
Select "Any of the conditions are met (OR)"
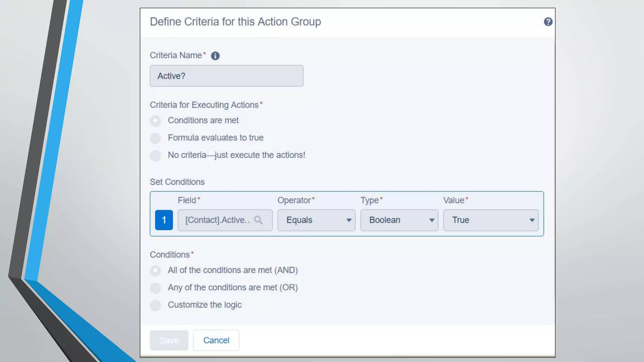tap(155, 288)
